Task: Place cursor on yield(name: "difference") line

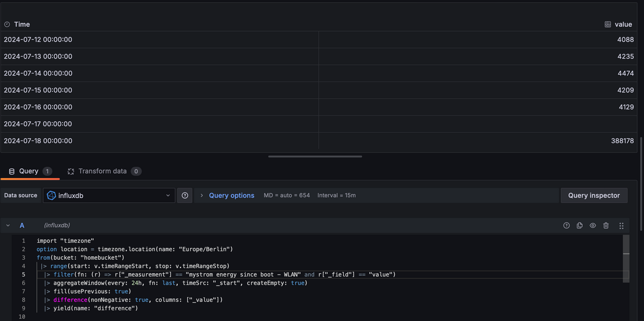Action: click(x=91, y=309)
